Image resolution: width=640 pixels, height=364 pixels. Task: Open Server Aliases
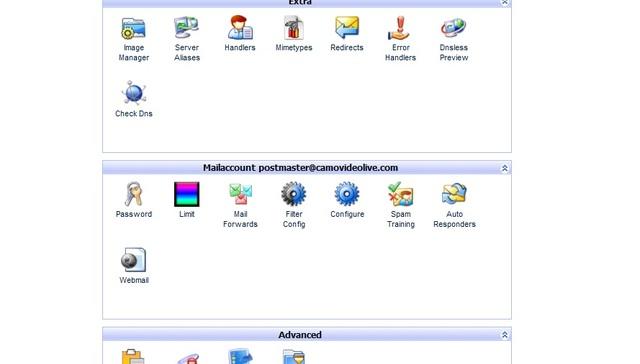point(187,28)
